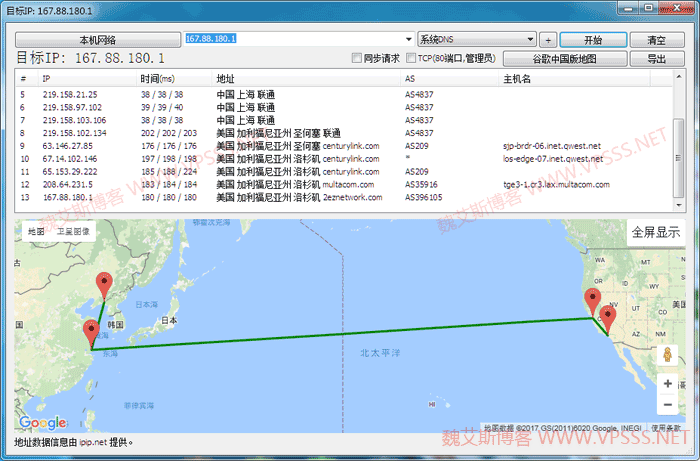The width and height of the screenshot is (700, 461).
Task: Click the Street View pegman icon
Action: point(667,356)
